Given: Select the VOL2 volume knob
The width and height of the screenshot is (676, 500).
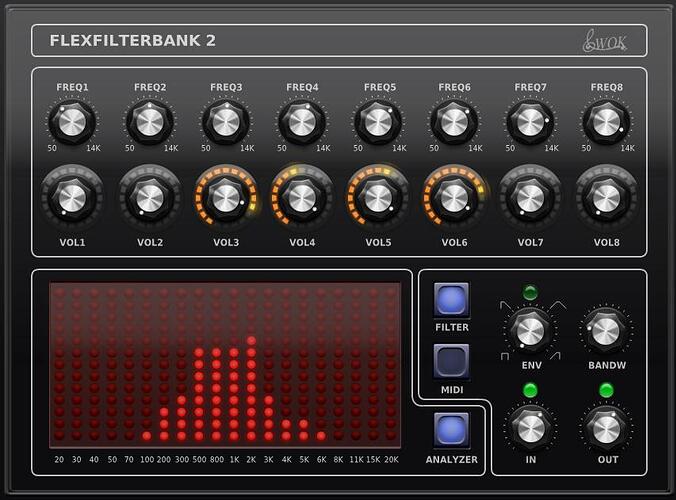Looking at the screenshot, I should coord(150,198).
